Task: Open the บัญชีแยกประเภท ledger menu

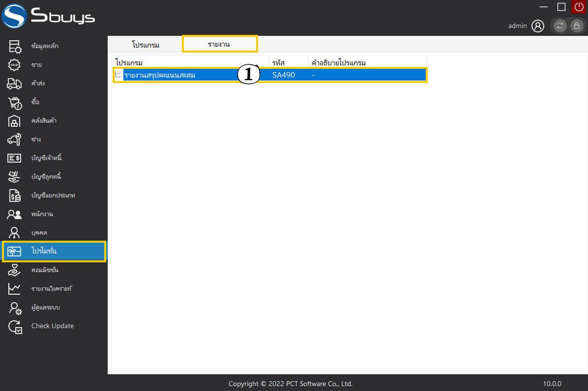Action: point(53,195)
